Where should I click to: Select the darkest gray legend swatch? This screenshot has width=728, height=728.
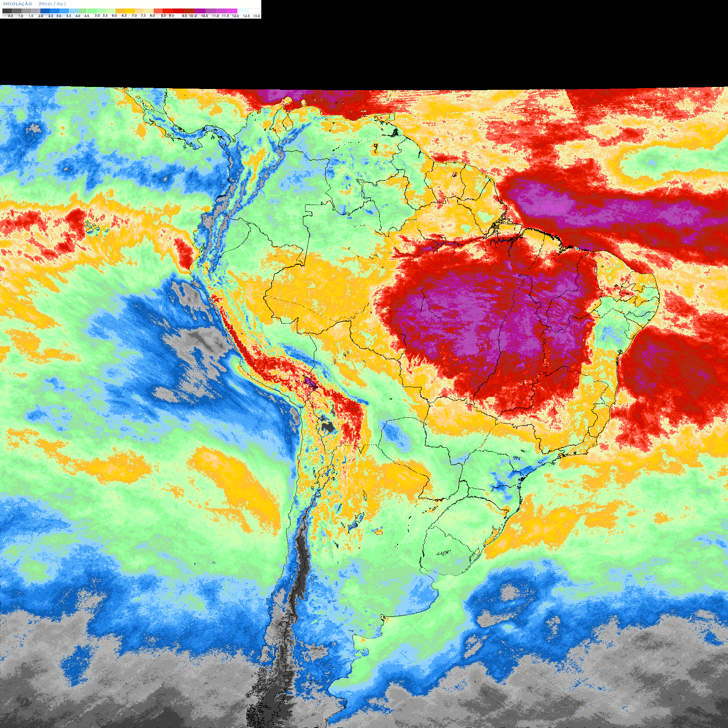[7, 11]
